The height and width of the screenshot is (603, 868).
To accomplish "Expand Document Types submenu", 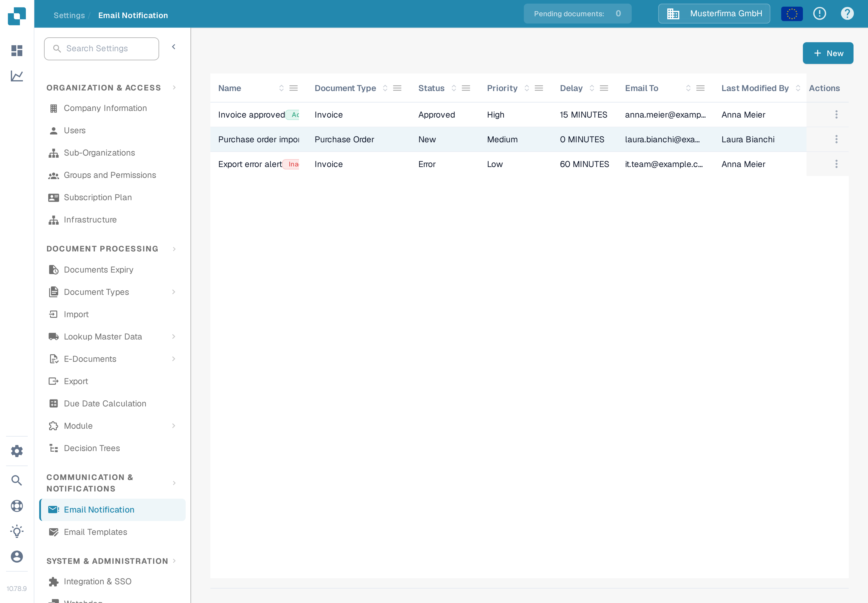I will click(174, 292).
